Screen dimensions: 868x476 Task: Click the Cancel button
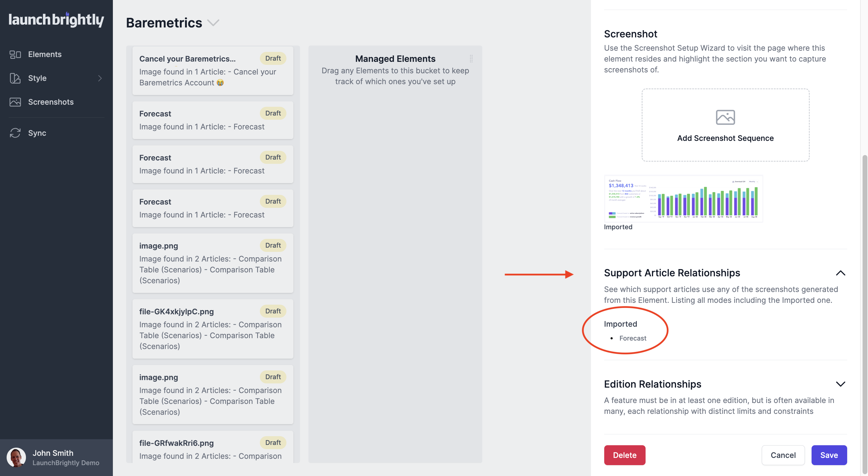tap(783, 455)
